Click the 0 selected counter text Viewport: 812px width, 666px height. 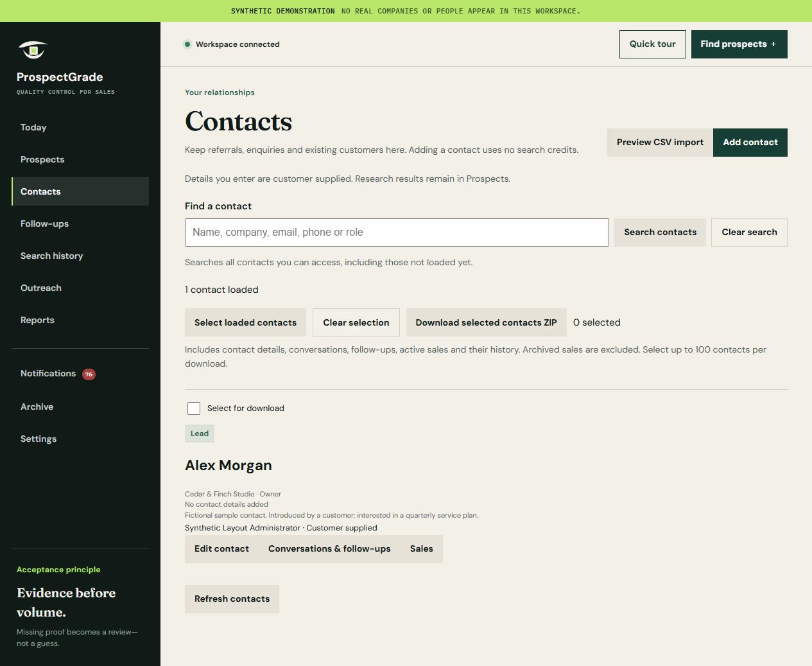tap(597, 322)
